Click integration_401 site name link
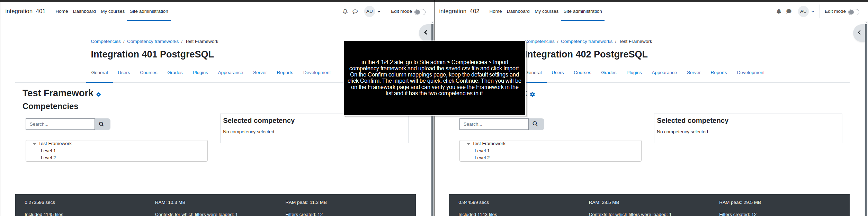Viewport: 868px width, 216px height. pyautogui.click(x=25, y=11)
